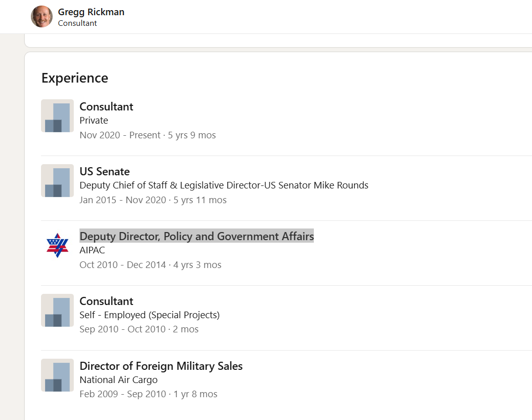Viewport: 532px width, 420px height.
Task: Click the AIPAC company name
Action: click(92, 250)
